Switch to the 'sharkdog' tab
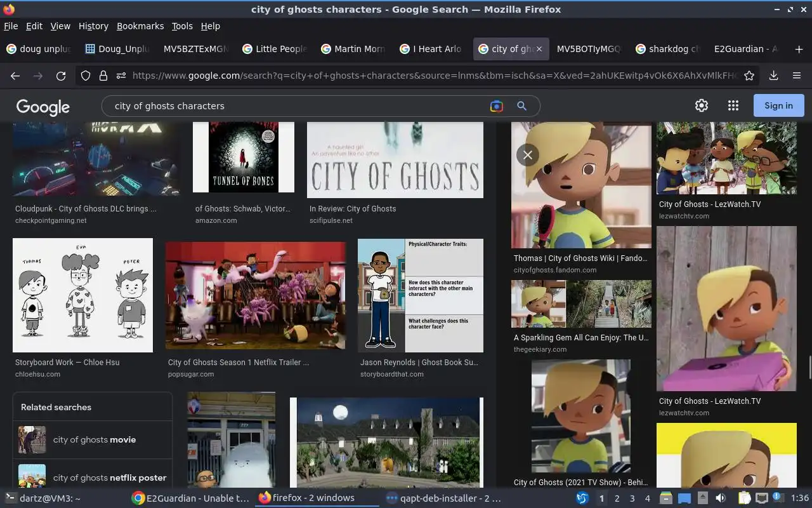 (668, 49)
